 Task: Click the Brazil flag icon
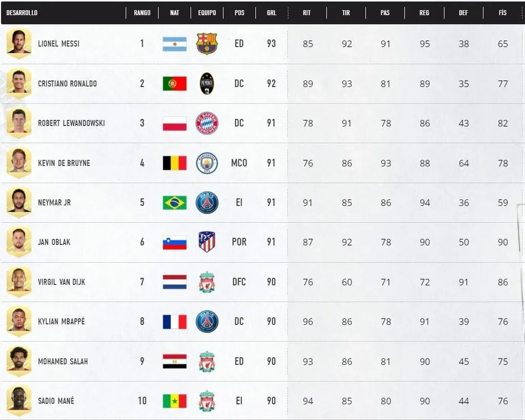(x=174, y=203)
